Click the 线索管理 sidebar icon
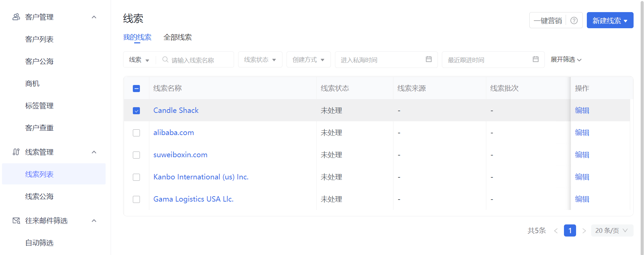This screenshot has height=255, width=644. click(x=16, y=152)
